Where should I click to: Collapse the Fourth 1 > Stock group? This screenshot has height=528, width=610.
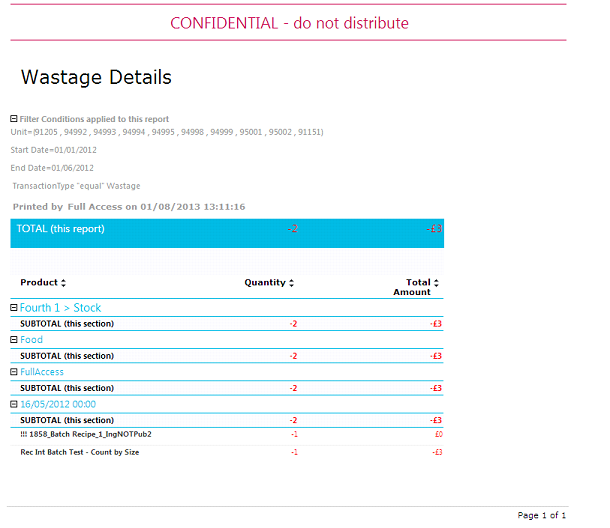click(14, 308)
